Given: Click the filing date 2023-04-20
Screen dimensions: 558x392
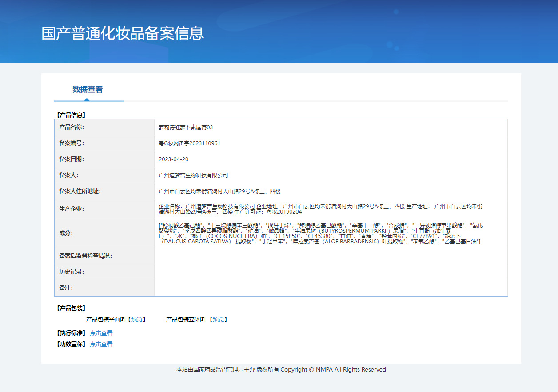Looking at the screenshot, I should pos(173,159).
